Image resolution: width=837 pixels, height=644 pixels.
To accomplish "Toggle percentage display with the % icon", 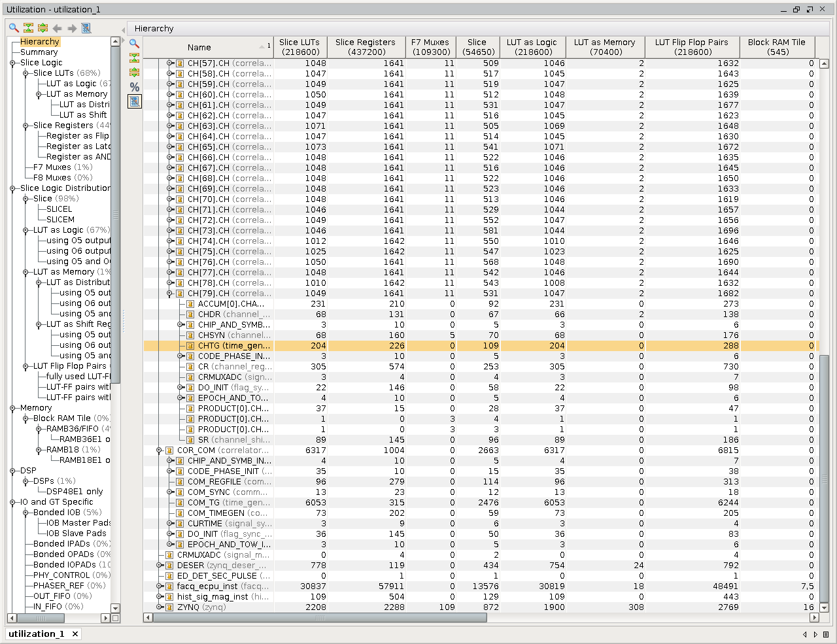I will tap(134, 87).
